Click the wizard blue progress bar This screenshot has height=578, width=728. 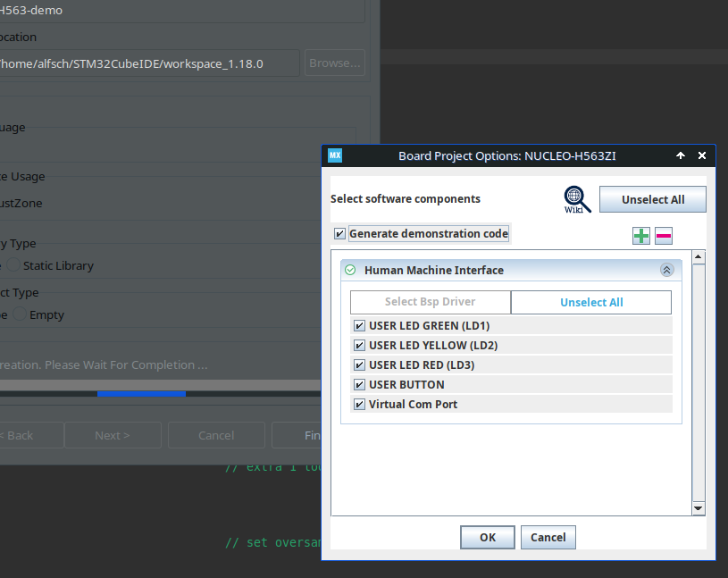(142, 394)
